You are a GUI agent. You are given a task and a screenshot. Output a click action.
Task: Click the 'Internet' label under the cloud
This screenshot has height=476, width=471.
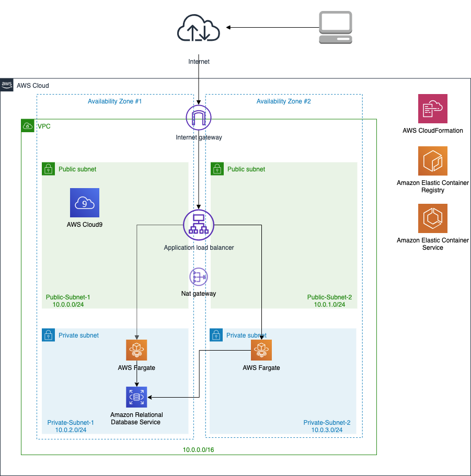tap(199, 62)
